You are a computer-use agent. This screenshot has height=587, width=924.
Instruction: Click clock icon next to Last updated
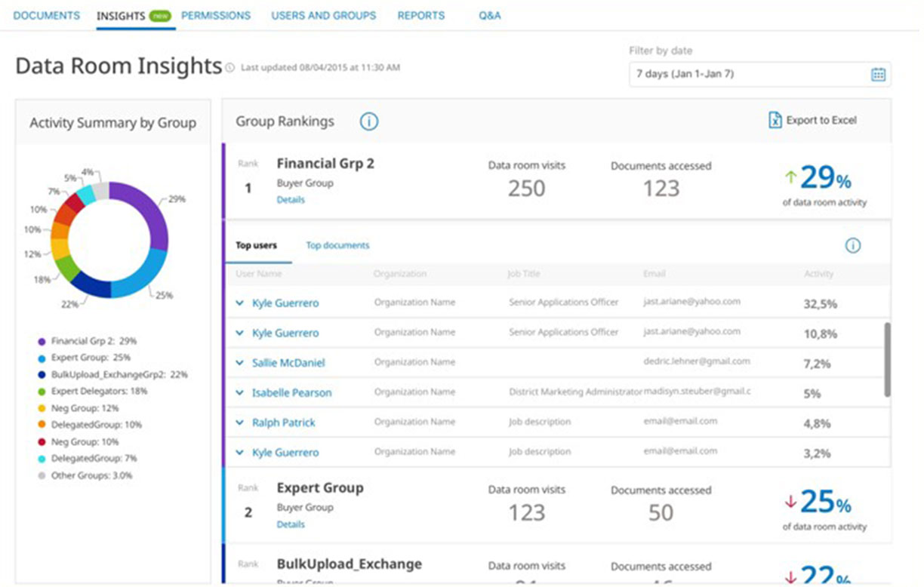click(x=230, y=68)
